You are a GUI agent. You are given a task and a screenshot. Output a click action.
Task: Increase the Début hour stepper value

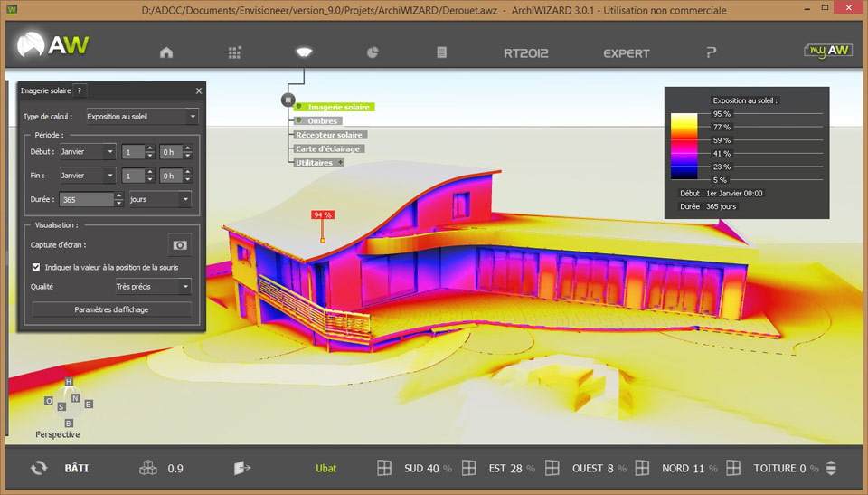[x=188, y=148]
